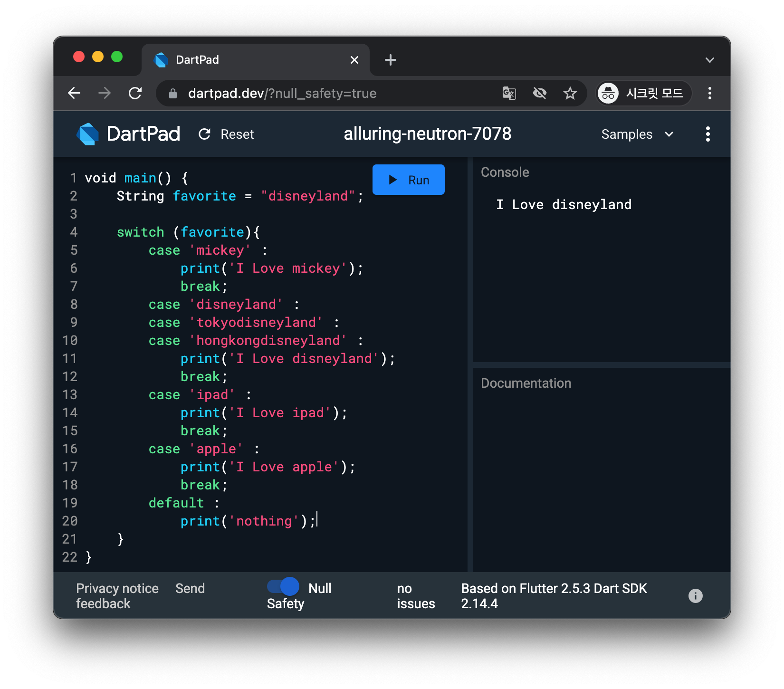Reload the page in the browser

point(135,93)
